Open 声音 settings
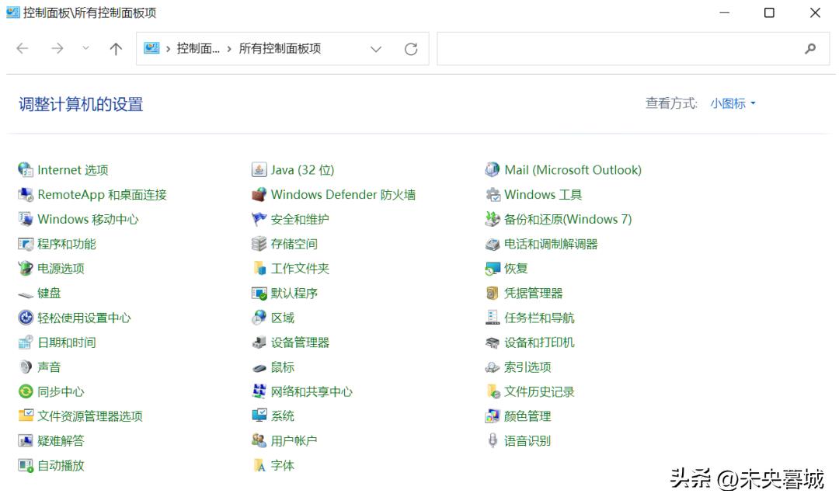 tap(48, 367)
